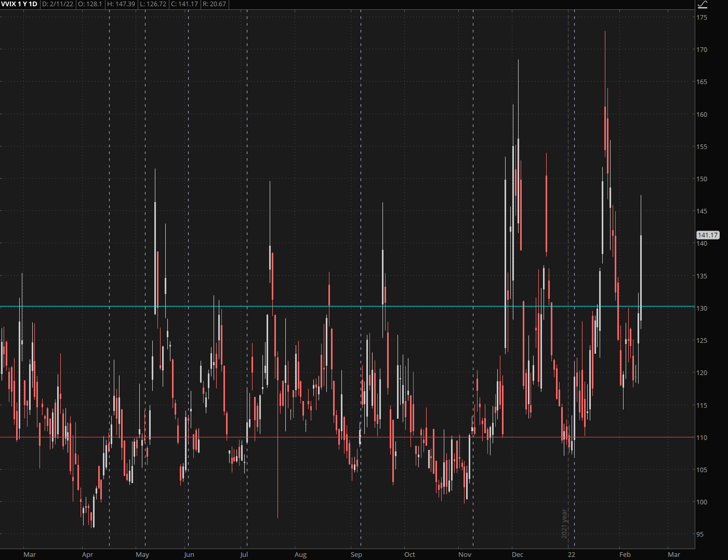Click the Jul label on time axis
This screenshot has width=728, height=560.
[244, 555]
